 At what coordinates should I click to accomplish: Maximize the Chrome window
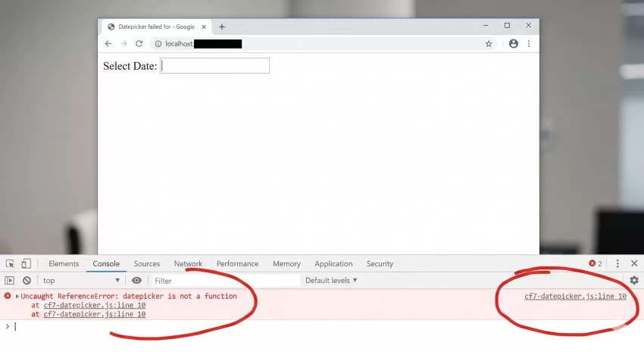click(507, 26)
